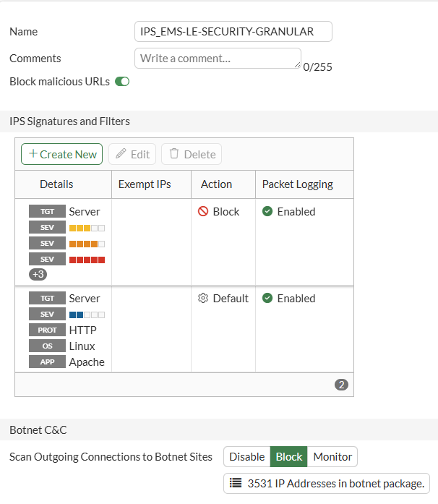438x504 pixels.
Task: Click the Create New button
Action: (x=61, y=154)
